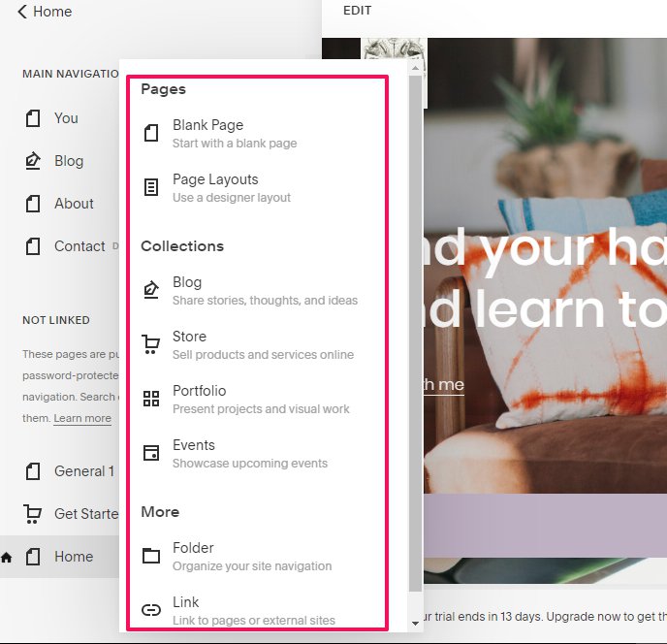Select the Contact page in navigation
The image size is (667, 644).
point(79,246)
